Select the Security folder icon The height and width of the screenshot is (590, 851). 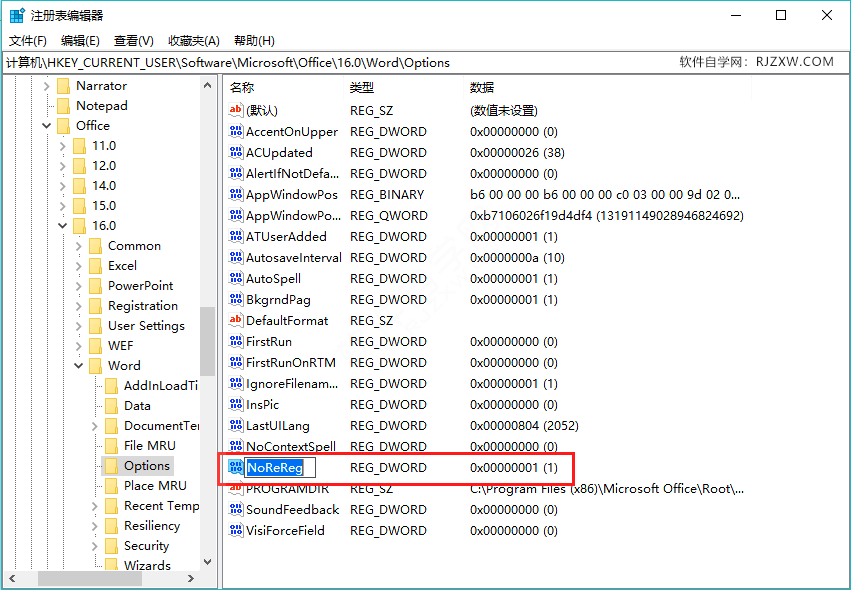click(x=113, y=545)
